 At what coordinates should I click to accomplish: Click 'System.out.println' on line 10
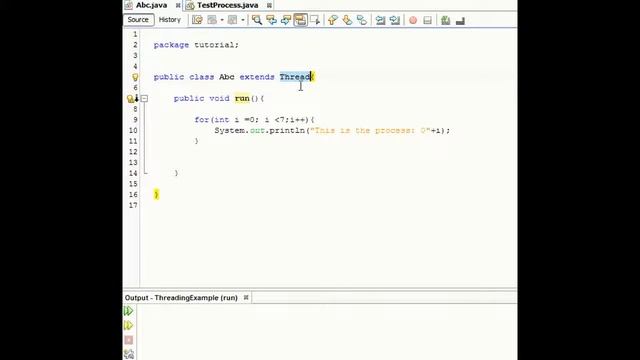[260, 131]
